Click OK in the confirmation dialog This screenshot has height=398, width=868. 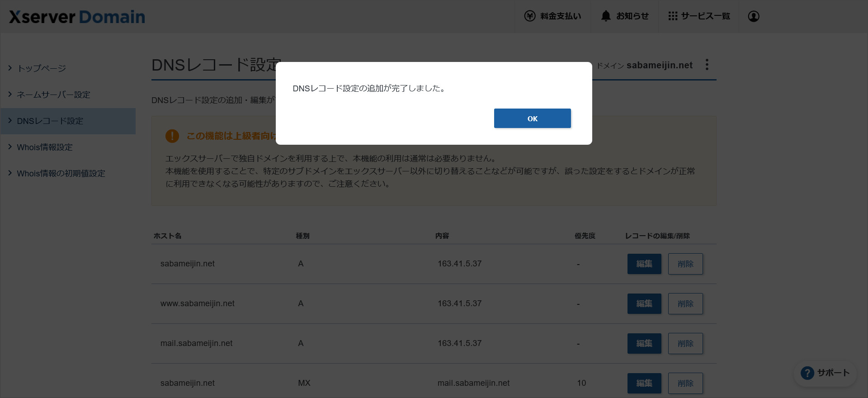coord(532,118)
